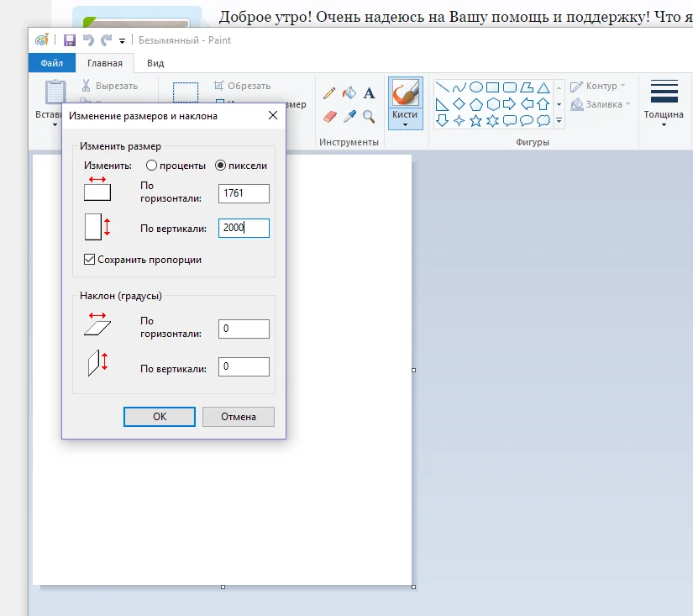
Task: Click the resize horizontal 1761 field
Action: (244, 193)
